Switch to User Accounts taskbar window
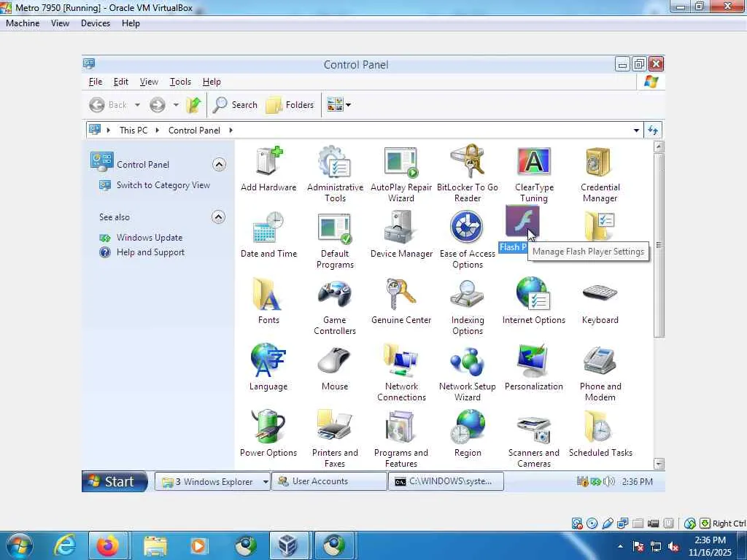 click(x=329, y=481)
